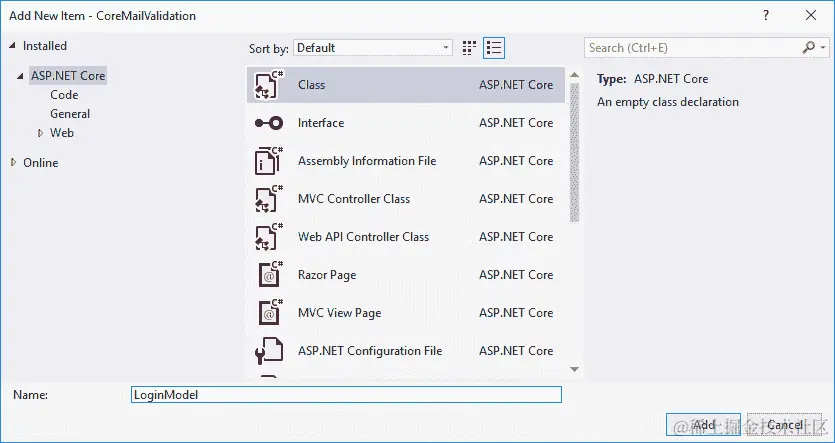Click the scrollbar down arrow

tap(574, 369)
